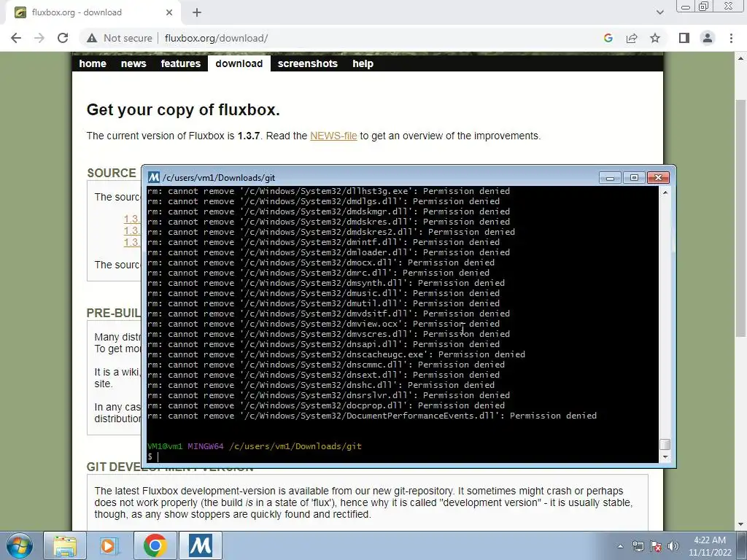Focus the address bar URL fluxbox.org/download/

coord(216,38)
